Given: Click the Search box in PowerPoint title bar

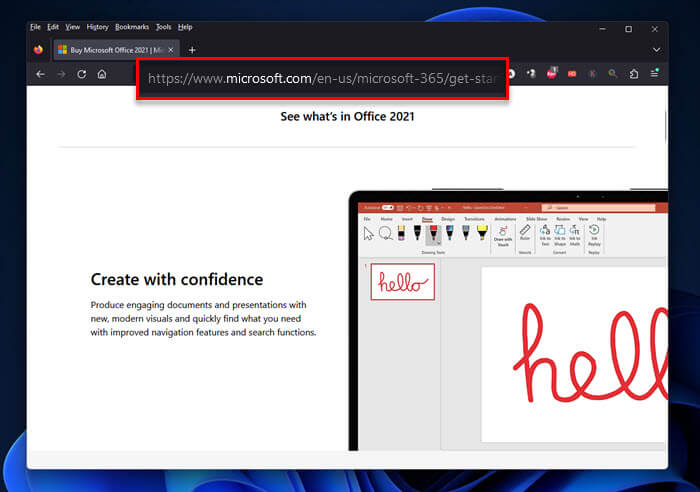Looking at the screenshot, I should click(598, 208).
